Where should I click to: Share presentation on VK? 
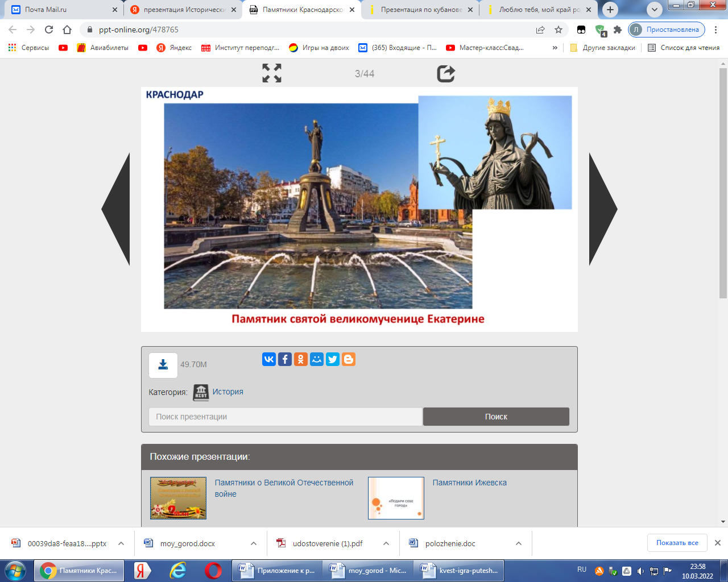tap(269, 359)
